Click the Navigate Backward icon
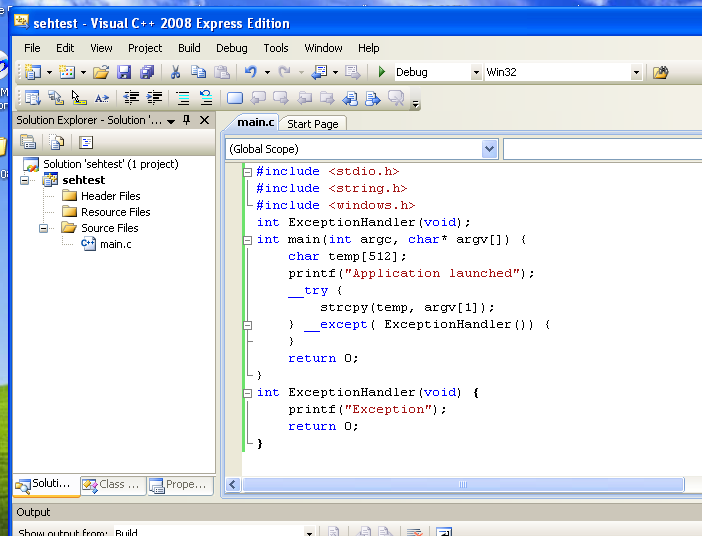Viewport: 702px width, 536px height. 319,72
